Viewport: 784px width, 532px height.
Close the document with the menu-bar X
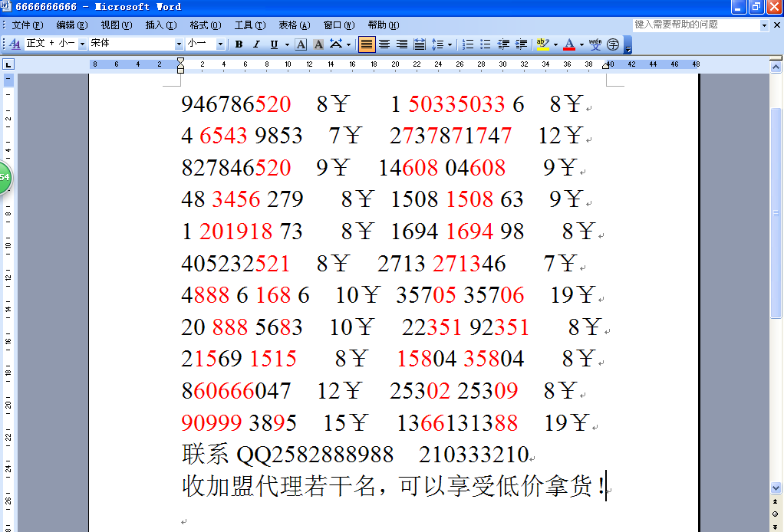pyautogui.click(x=778, y=25)
